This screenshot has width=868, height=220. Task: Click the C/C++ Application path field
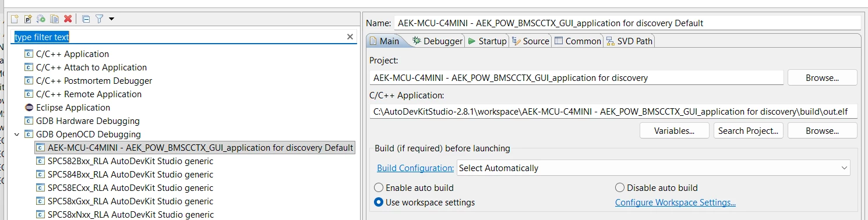click(x=613, y=111)
